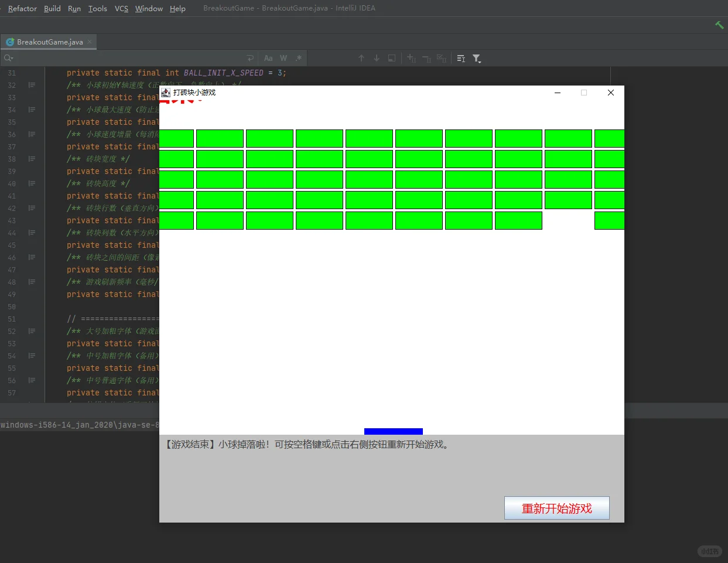
Task: Toggle doc comment rendering at line 40
Action: pyautogui.click(x=32, y=183)
